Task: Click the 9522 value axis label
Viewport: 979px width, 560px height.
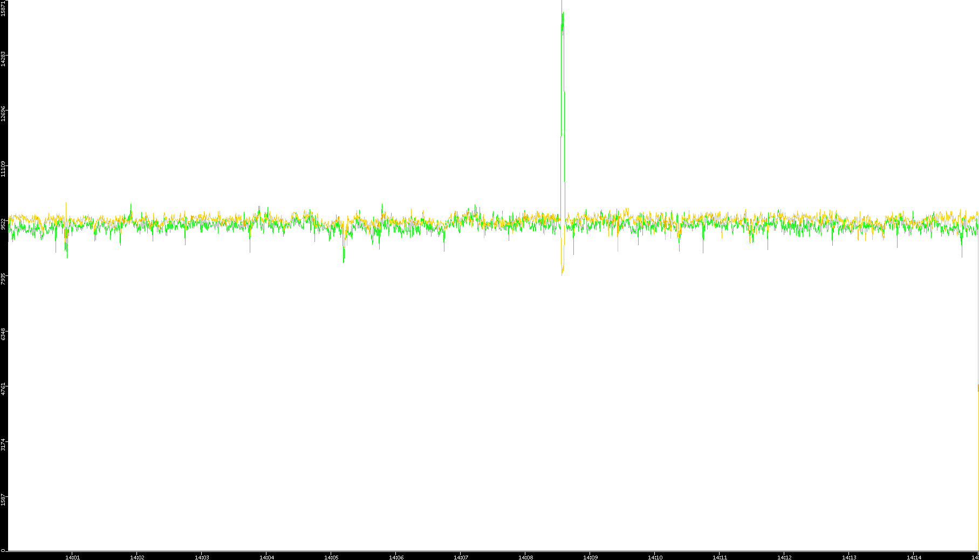Action: [3, 223]
